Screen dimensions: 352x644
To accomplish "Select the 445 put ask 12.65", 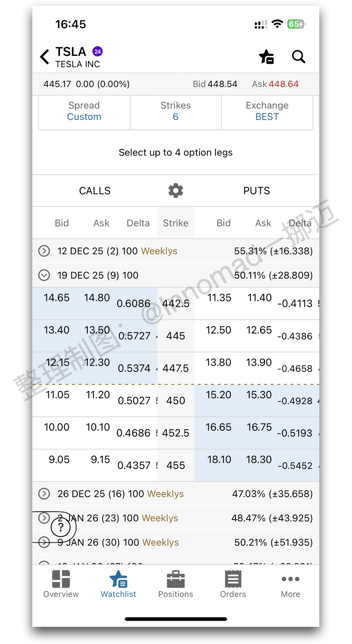I will (x=259, y=330).
